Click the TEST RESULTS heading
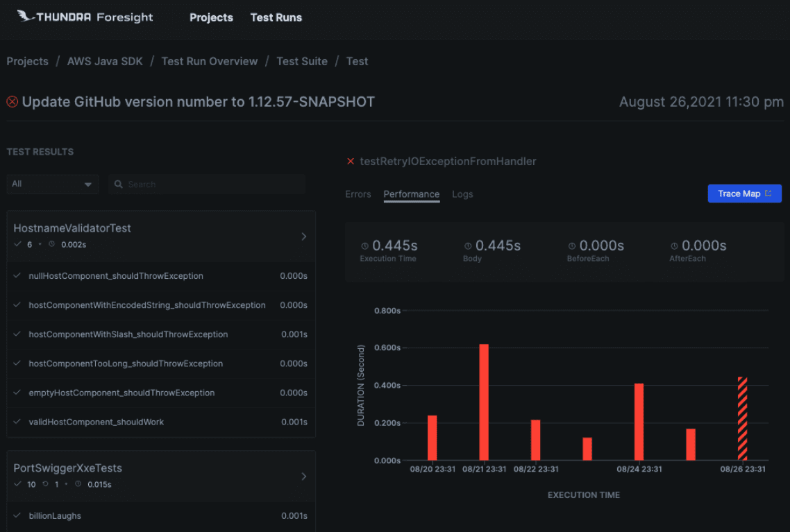Image resolution: width=790 pixels, height=532 pixels. tap(40, 152)
